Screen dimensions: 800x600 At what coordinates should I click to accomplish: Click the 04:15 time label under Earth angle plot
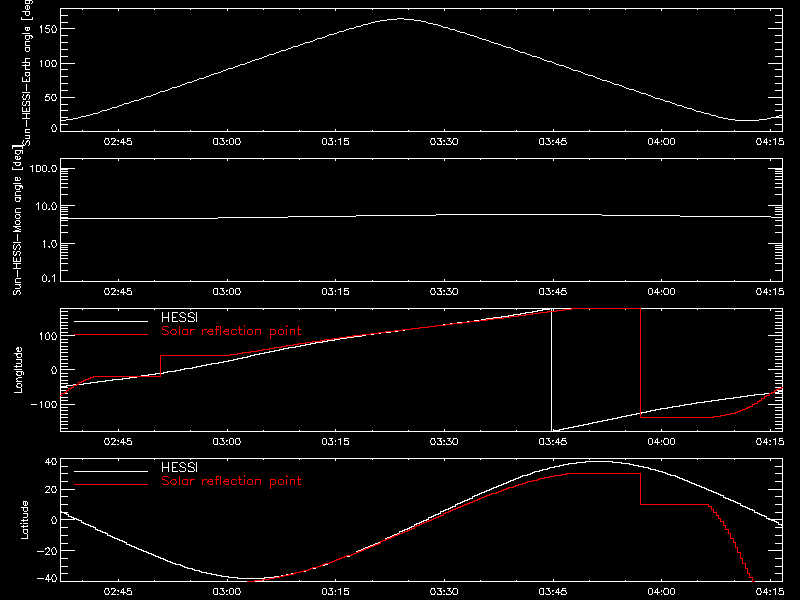pyautogui.click(x=770, y=142)
